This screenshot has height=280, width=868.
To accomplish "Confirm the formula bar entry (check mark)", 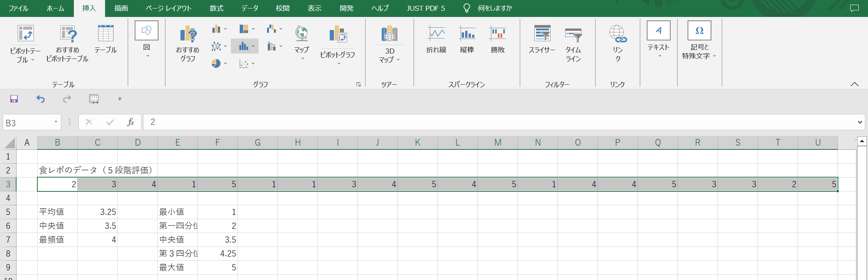I will point(110,122).
